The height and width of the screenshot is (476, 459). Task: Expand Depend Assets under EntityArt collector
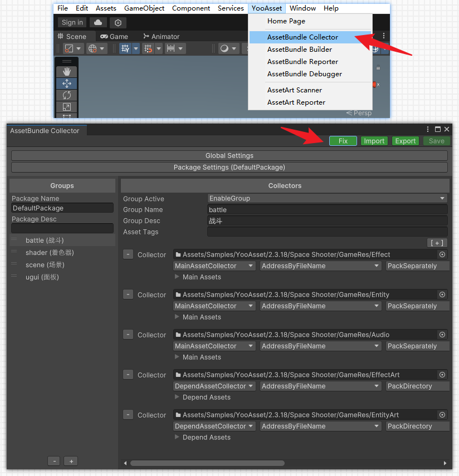click(177, 437)
